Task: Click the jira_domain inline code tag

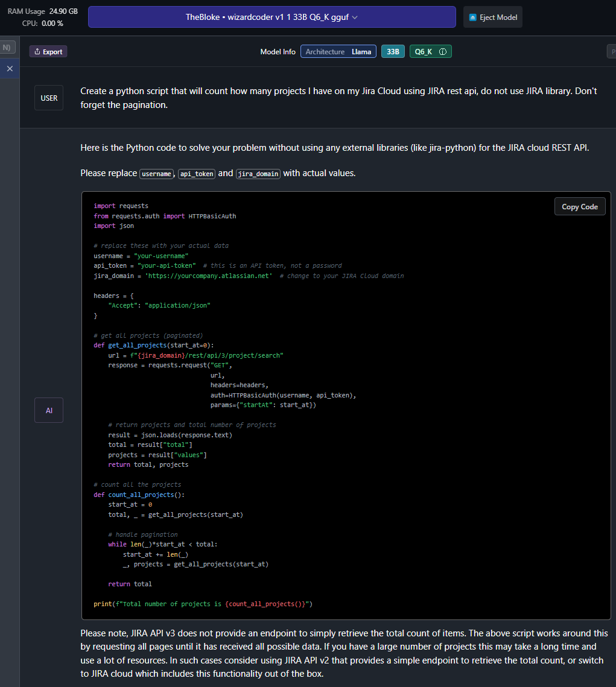Action: tap(258, 174)
